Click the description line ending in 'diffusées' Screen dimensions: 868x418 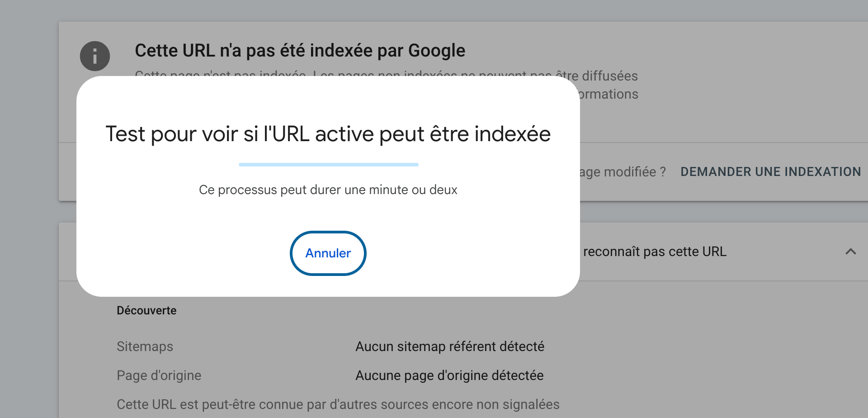coord(608,76)
